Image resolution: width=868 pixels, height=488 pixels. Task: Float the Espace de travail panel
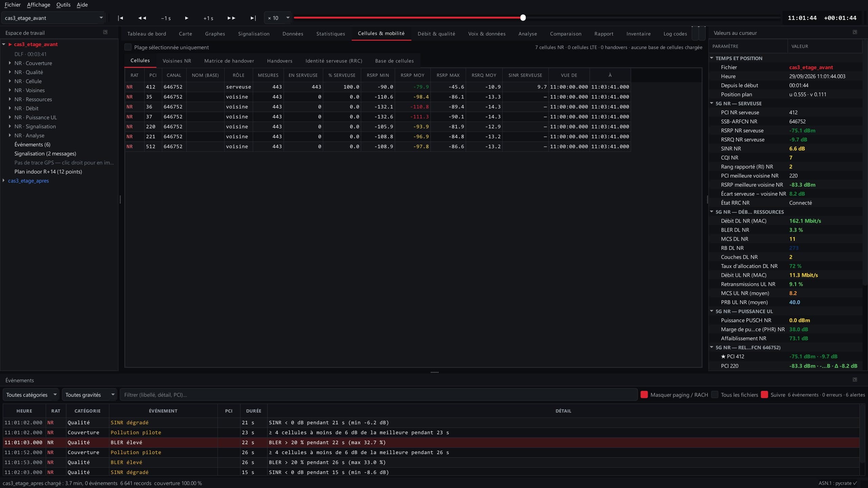[x=105, y=32]
